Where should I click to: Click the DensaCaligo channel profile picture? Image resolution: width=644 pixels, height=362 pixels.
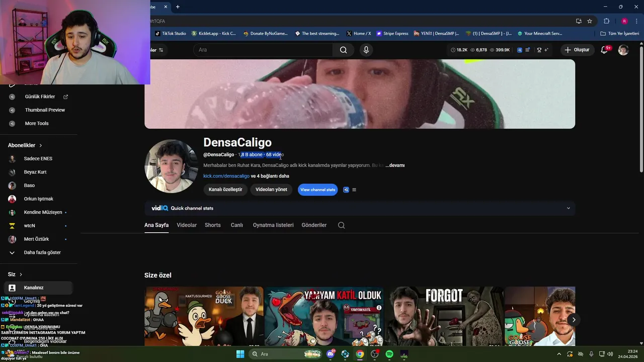[x=171, y=166]
